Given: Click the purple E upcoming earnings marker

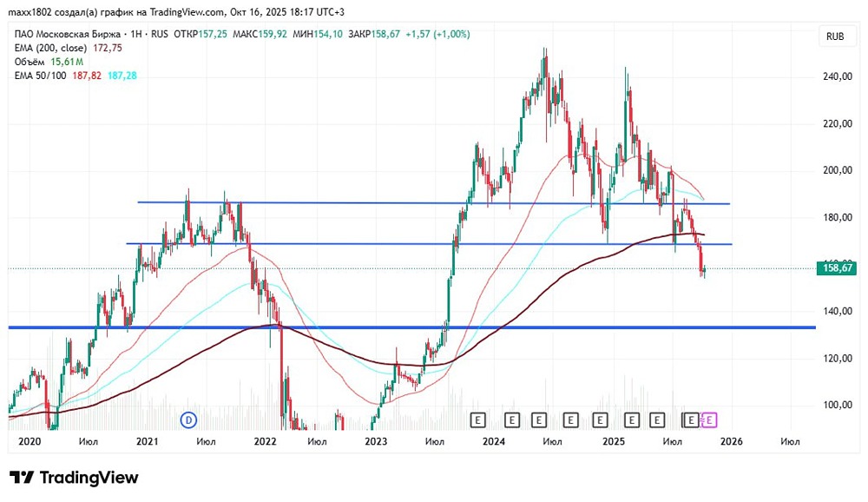Looking at the screenshot, I should tap(709, 420).
